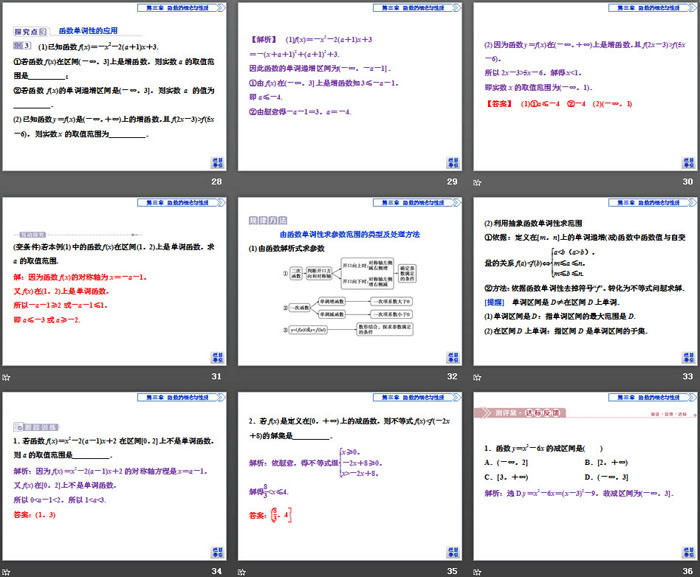Click the animation star icon under slide 33
700x577 pixels.
point(477,377)
